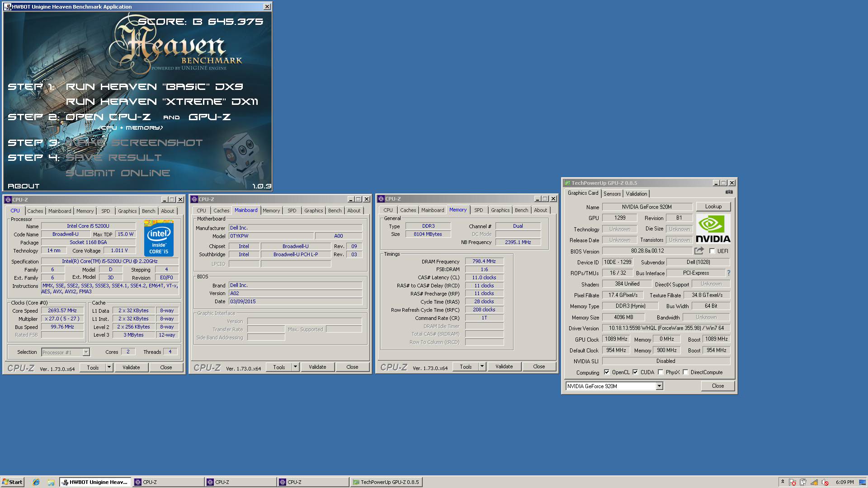The height and width of the screenshot is (488, 868).
Task: Click the DRAM Frequency 798.4 MHz value
Action: pos(484,261)
